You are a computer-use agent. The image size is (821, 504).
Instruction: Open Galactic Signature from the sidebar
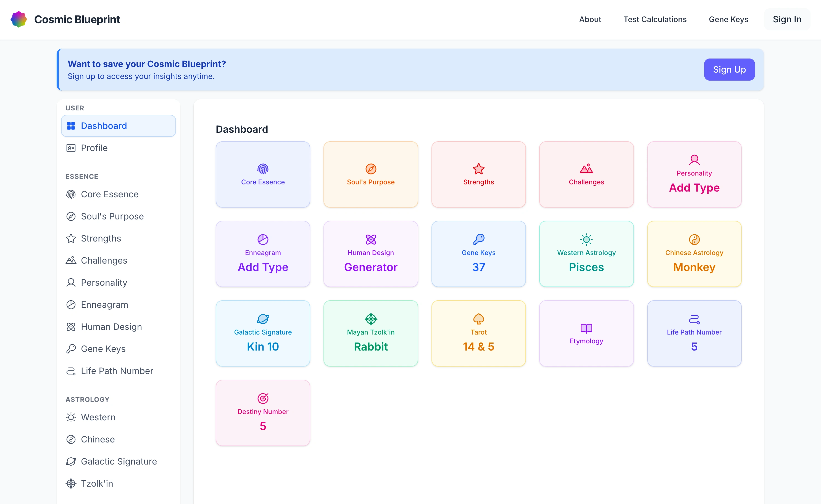pos(119,461)
